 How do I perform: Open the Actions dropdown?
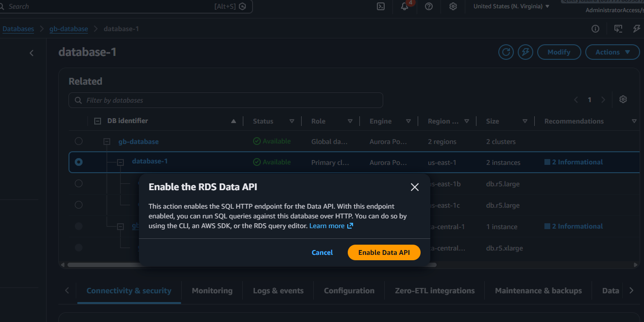[612, 52]
